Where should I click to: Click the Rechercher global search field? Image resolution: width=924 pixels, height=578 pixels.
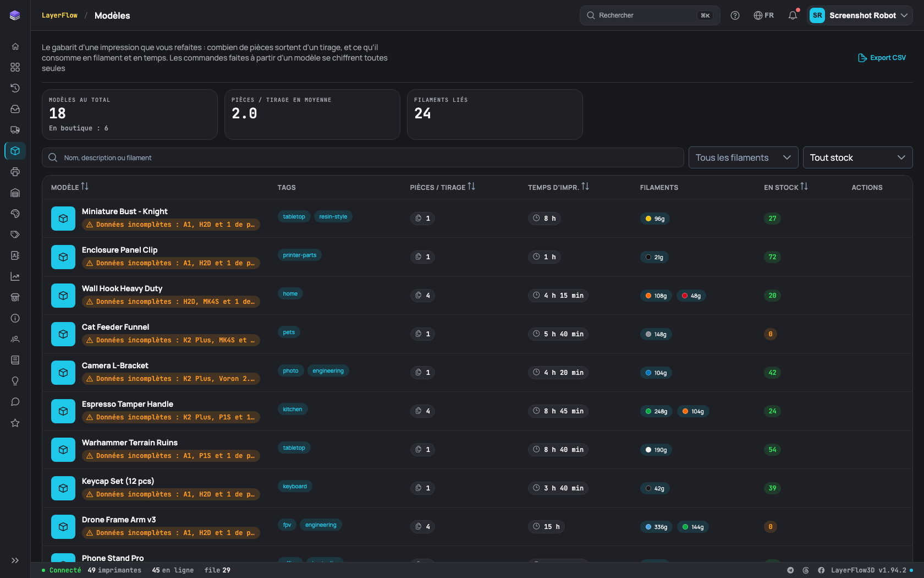tap(650, 15)
